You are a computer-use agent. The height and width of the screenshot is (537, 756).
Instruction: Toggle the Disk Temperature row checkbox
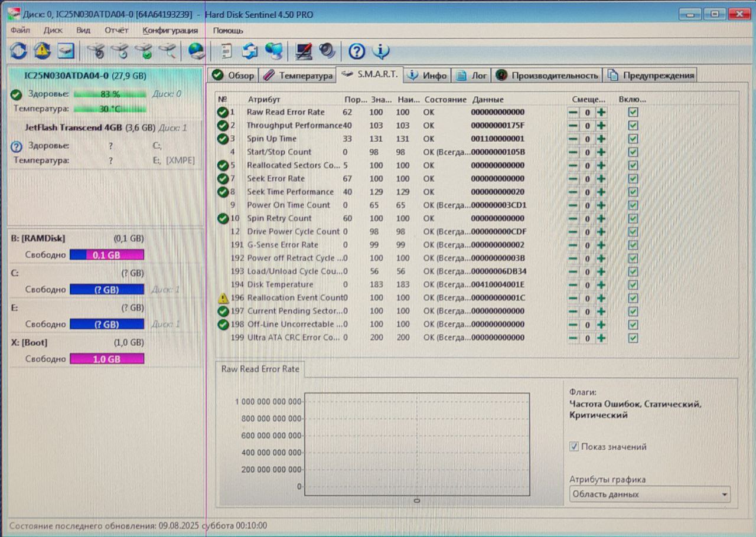point(633,285)
